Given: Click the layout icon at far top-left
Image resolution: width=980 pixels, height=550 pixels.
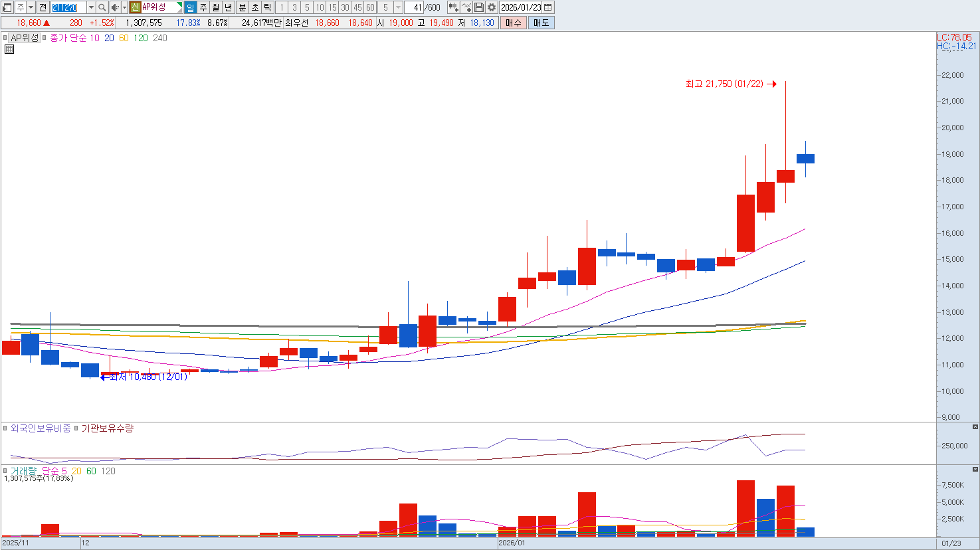Looking at the screenshot, I should 7,7.
